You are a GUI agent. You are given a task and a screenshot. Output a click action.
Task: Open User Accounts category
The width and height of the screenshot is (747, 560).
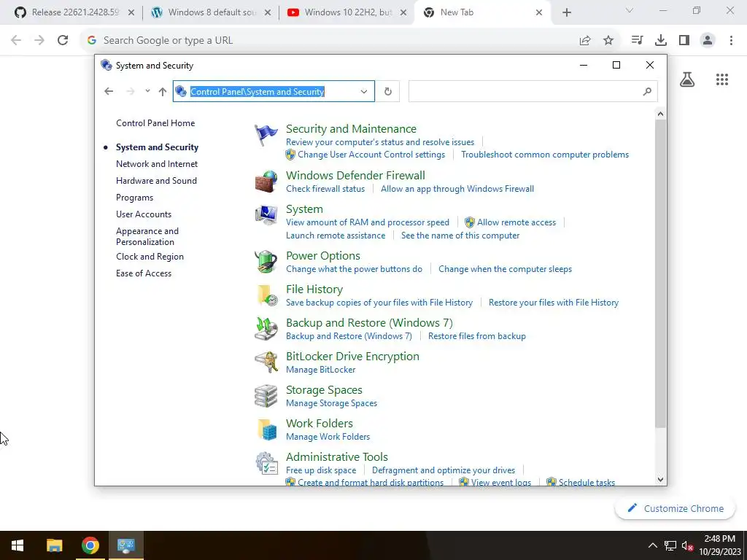click(144, 214)
